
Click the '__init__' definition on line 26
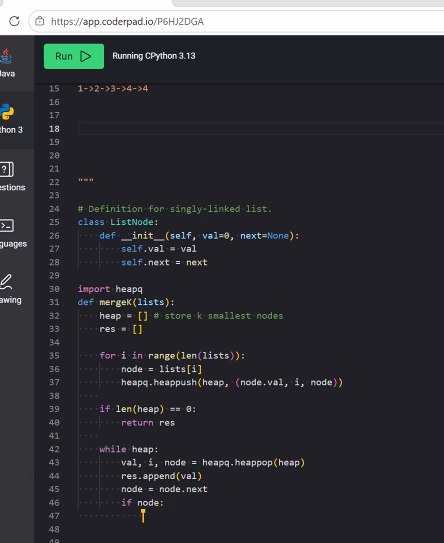pyautogui.click(x=199, y=235)
